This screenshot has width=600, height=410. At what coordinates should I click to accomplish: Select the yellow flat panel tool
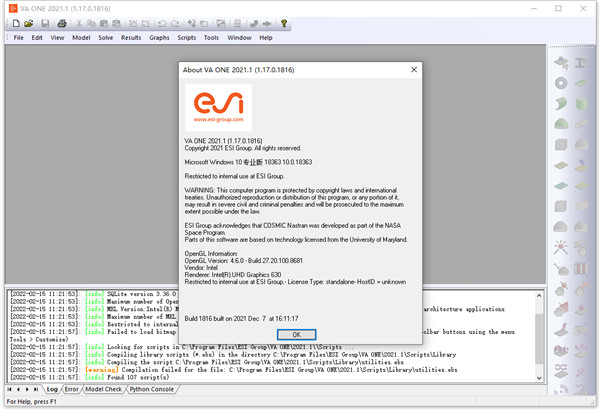click(x=561, y=165)
